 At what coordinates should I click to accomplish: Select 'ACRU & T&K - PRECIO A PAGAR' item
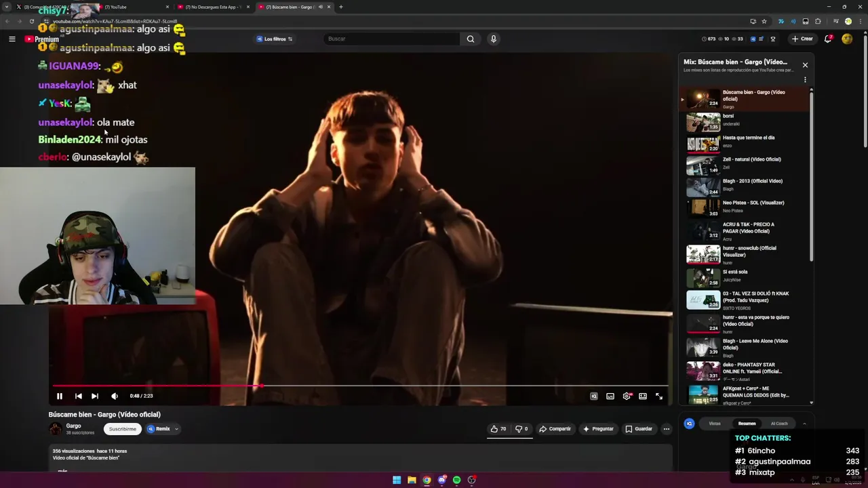[x=745, y=231]
